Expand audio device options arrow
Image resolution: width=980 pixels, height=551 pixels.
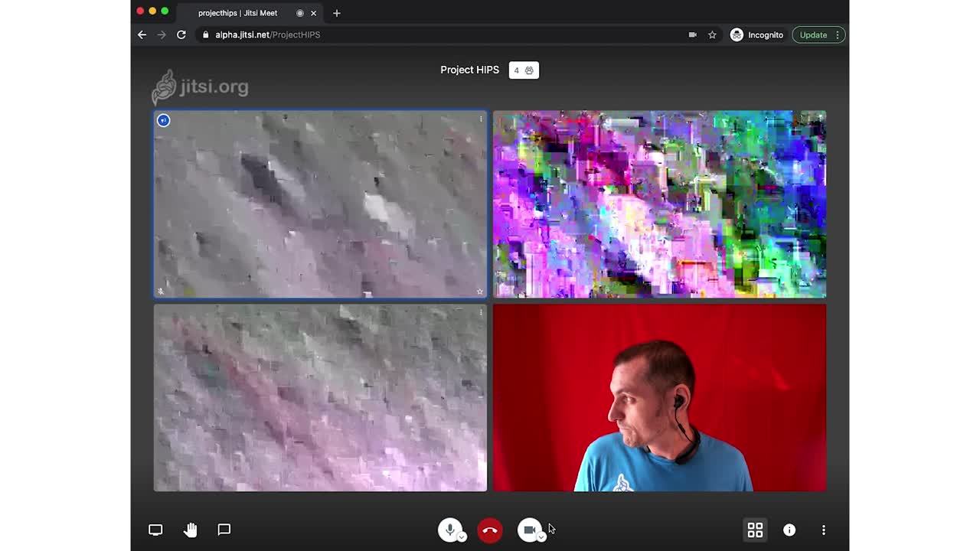[462, 537]
